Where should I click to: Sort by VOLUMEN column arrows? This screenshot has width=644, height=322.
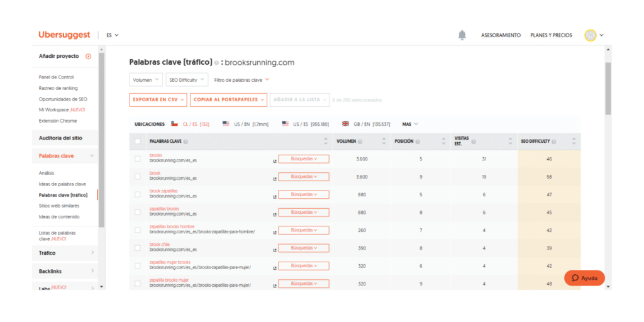tap(384, 142)
